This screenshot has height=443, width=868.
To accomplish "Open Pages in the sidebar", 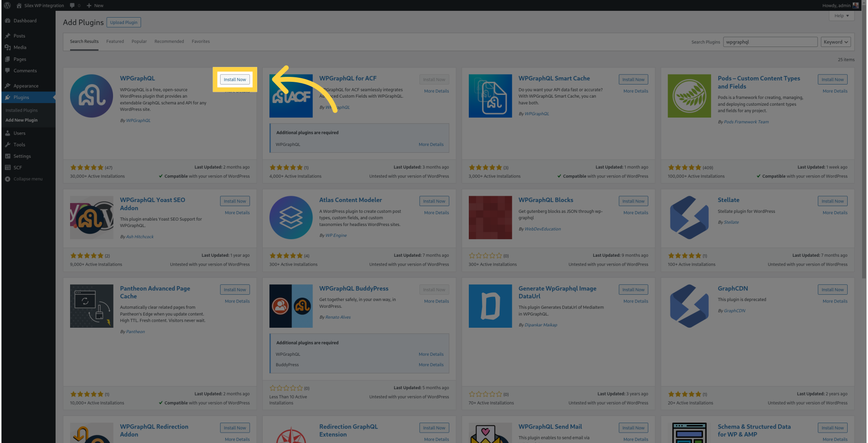I will [19, 59].
